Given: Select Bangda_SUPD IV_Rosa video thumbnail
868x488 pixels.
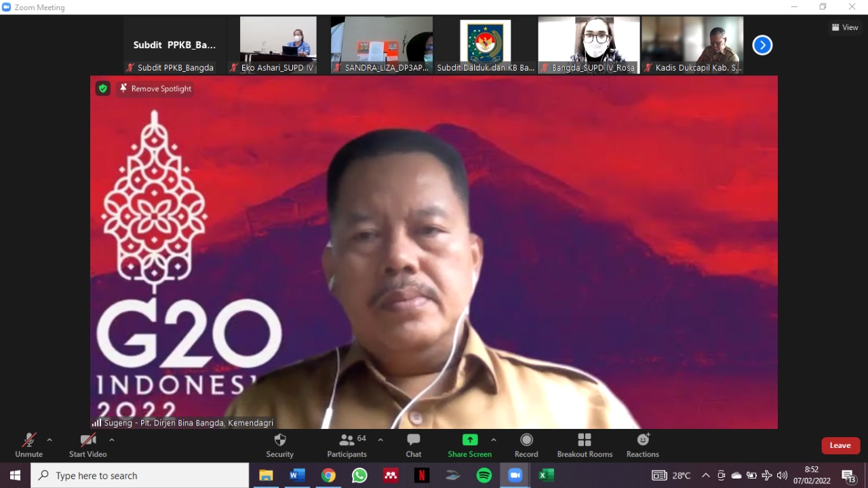Looking at the screenshot, I should point(589,45).
